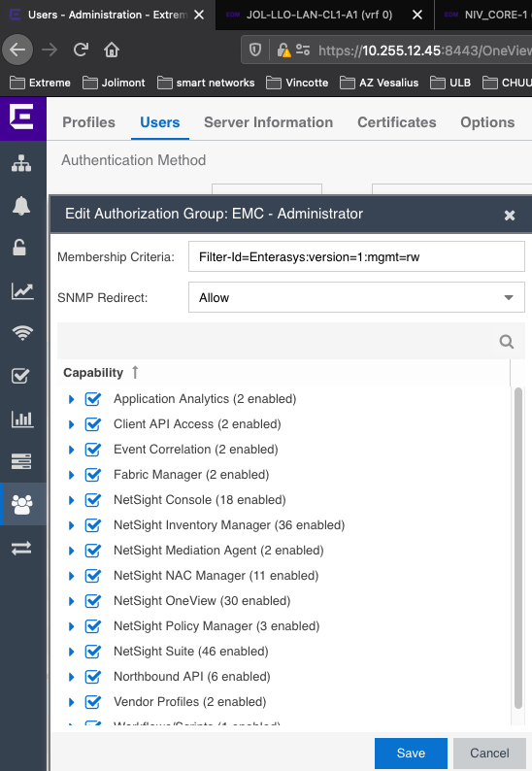Close the Users - Administration browser tab
Image resolution: width=532 pixels, height=771 pixels.
pos(199,15)
